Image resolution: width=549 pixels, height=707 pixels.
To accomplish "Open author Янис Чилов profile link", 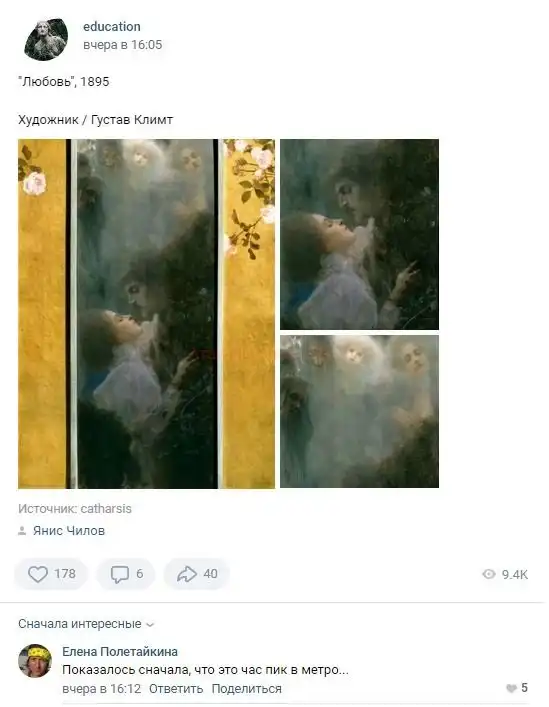I will coord(69,531).
